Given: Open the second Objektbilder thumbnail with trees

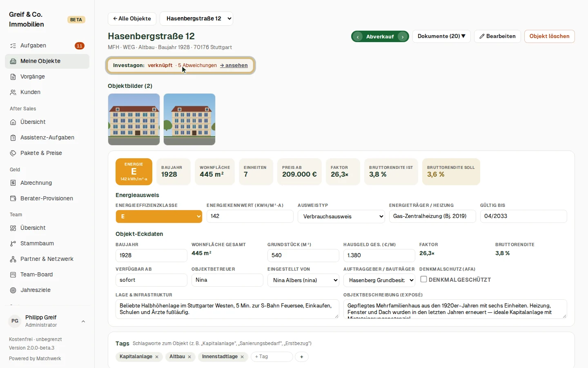Looking at the screenshot, I should pyautogui.click(x=189, y=119).
